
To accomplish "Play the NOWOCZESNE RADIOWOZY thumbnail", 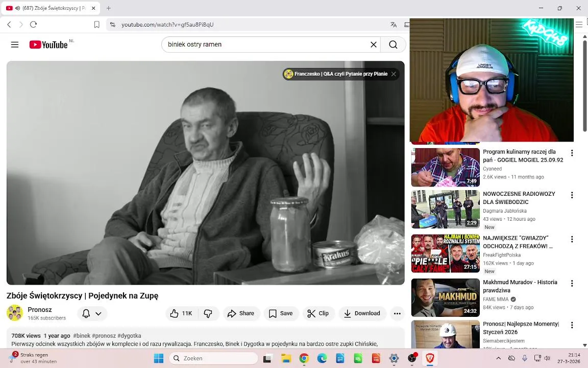I will 446,209.
